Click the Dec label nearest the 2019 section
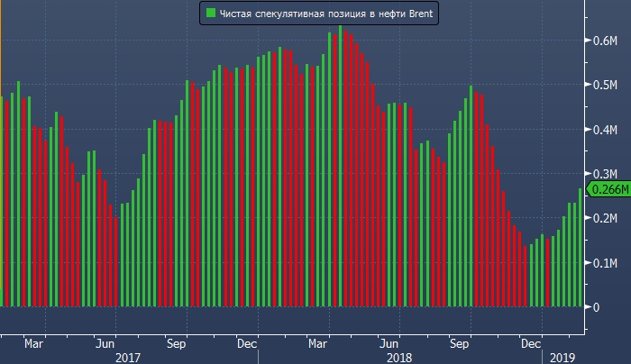The width and height of the screenshot is (631, 364). click(531, 343)
